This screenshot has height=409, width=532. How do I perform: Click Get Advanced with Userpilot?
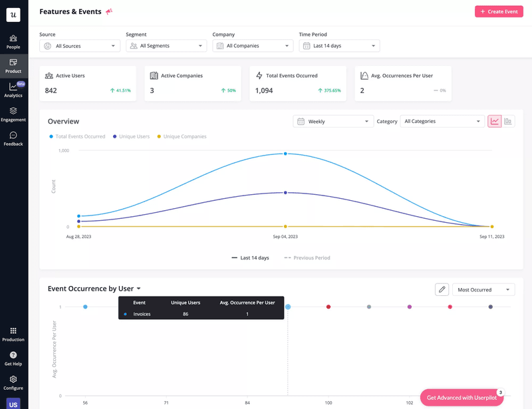pos(462,396)
